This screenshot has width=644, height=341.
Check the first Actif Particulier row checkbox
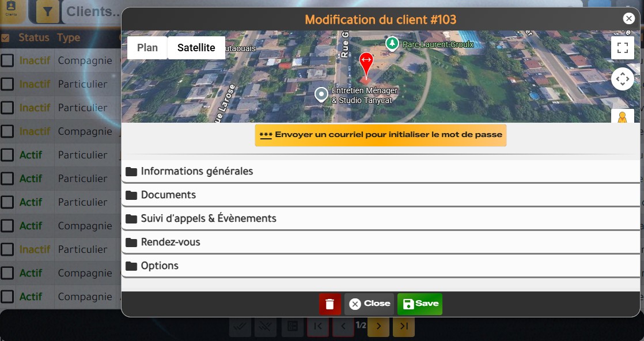(x=7, y=155)
